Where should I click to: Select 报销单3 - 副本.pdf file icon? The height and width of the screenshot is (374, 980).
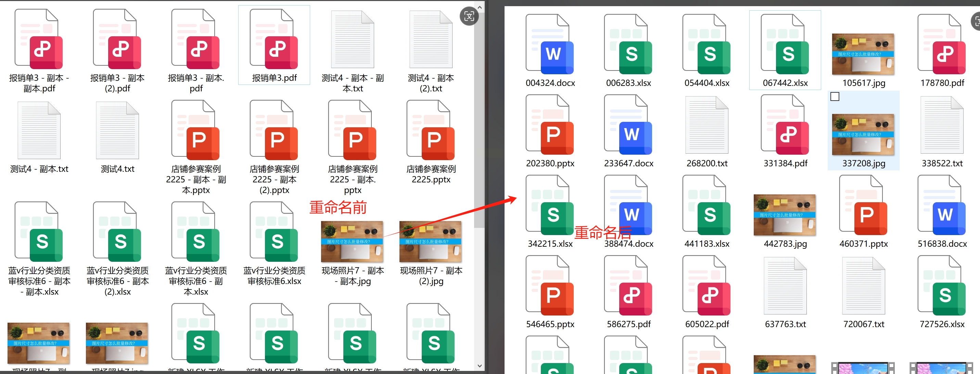(195, 39)
